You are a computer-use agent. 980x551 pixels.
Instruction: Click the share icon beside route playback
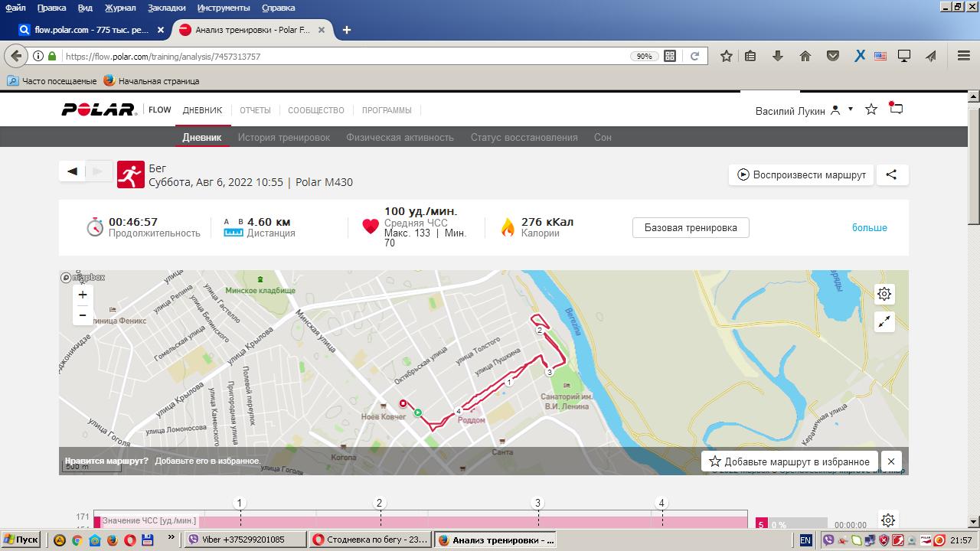click(x=891, y=174)
